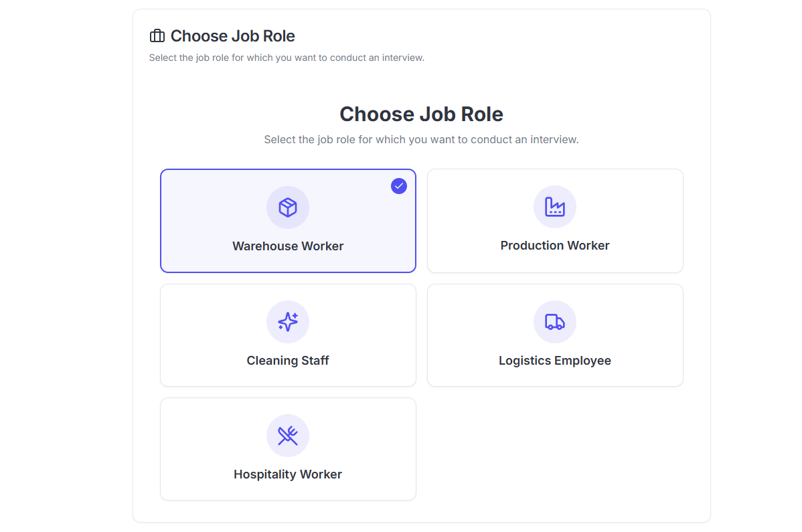Select the Hospitality Worker job role card
The width and height of the screenshot is (802, 532).
(x=288, y=449)
